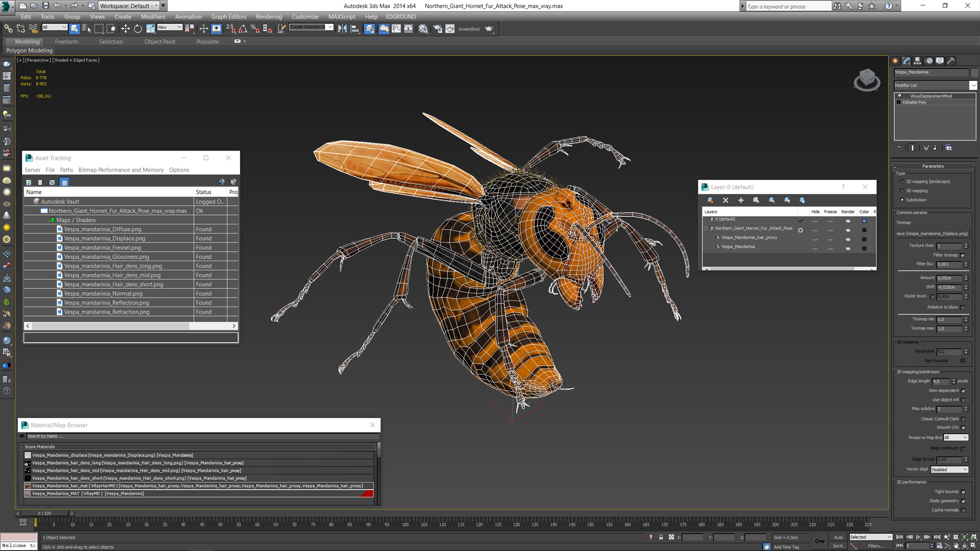Enable Water level checkbox
Viewport: 980px width, 551px height.
point(933,296)
